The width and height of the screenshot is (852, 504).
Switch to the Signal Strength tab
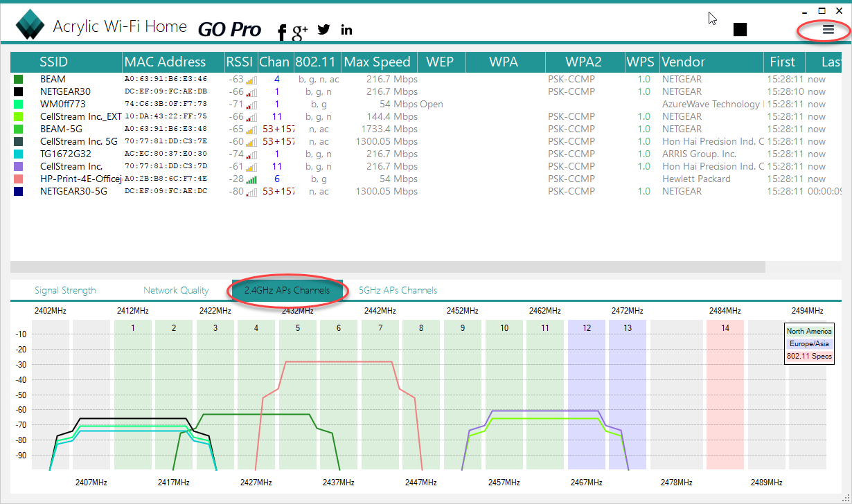tap(65, 290)
